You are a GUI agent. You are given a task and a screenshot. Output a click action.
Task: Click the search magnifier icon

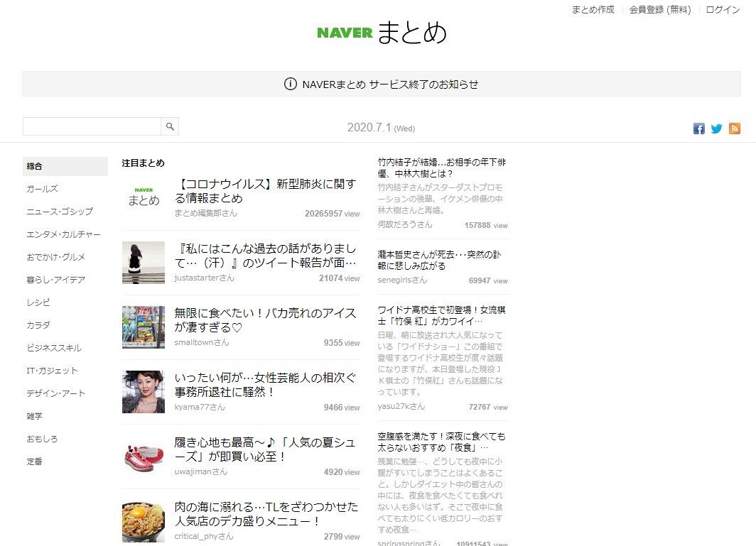pos(170,126)
